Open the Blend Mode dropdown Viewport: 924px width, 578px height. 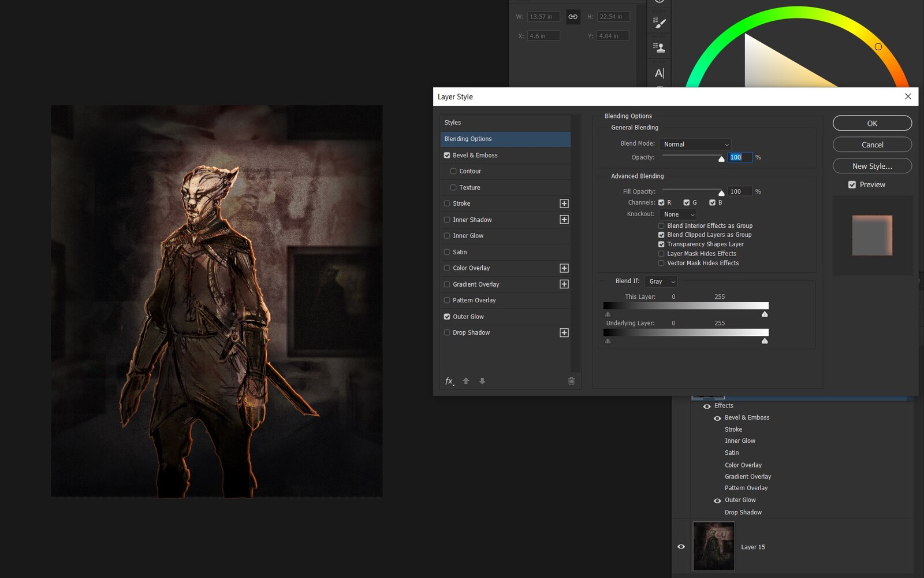pyautogui.click(x=696, y=144)
